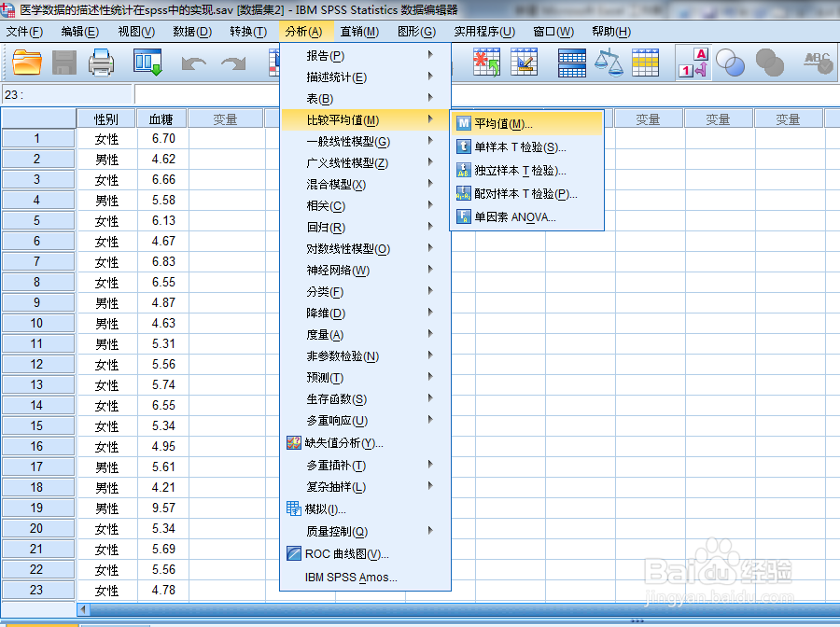Click the Print icon in toolbar
840x627 pixels.
click(x=101, y=63)
